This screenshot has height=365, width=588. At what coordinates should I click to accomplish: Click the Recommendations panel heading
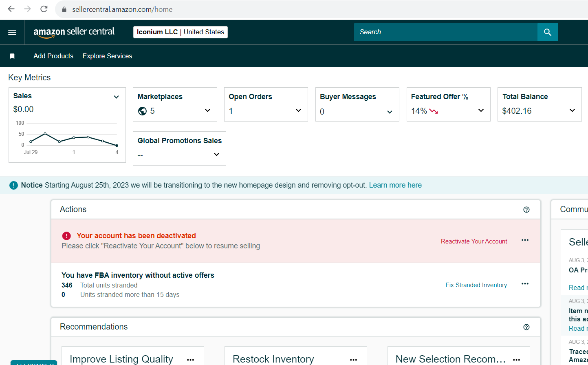[x=94, y=327]
